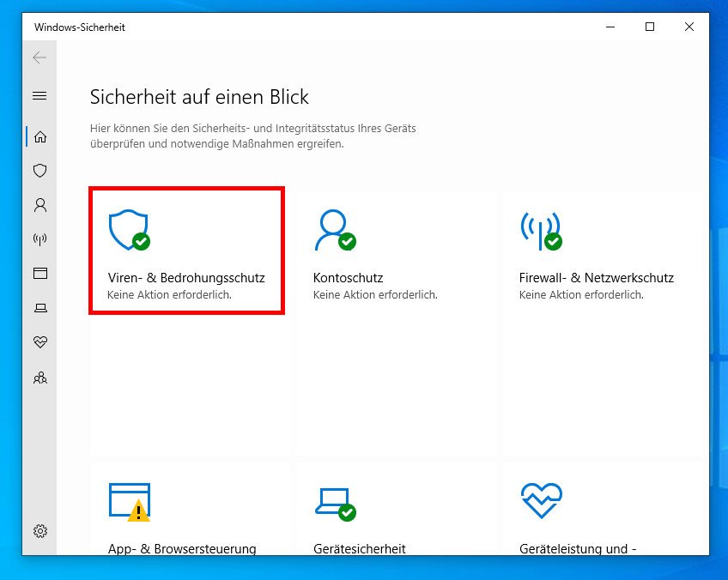Open Viren- & Bedrohungsschutz
Image resolution: width=728 pixels, height=580 pixels.
186,278
